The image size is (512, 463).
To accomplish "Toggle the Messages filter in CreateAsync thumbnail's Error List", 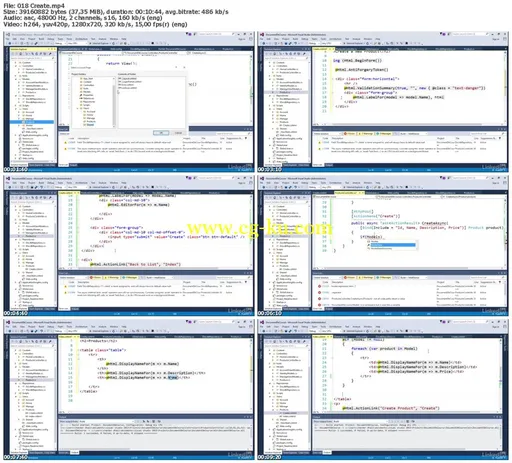I will pos(383,277).
